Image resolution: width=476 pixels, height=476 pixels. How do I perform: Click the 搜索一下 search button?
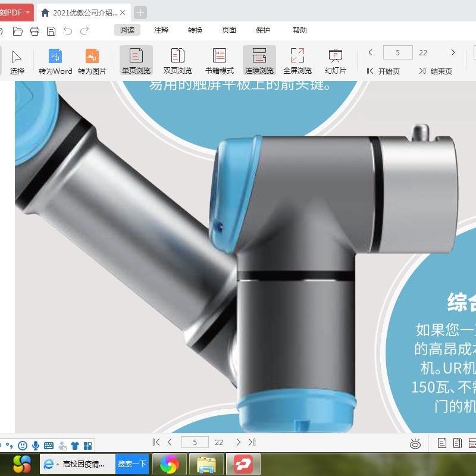(x=132, y=464)
